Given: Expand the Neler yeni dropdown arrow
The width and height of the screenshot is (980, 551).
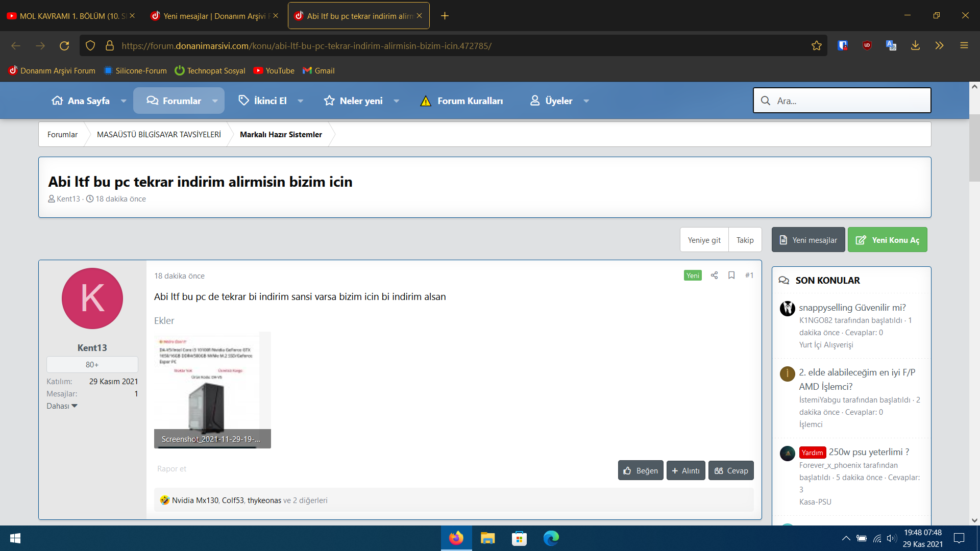Looking at the screenshot, I should tap(397, 101).
